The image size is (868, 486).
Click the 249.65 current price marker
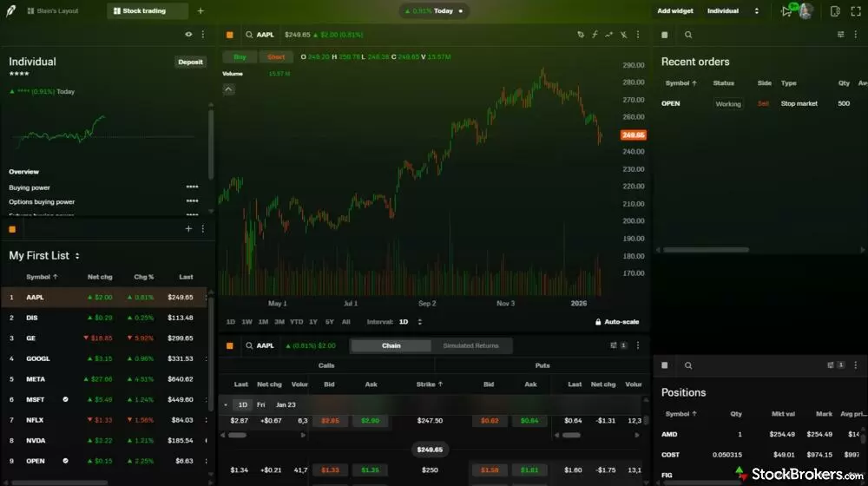(x=634, y=135)
